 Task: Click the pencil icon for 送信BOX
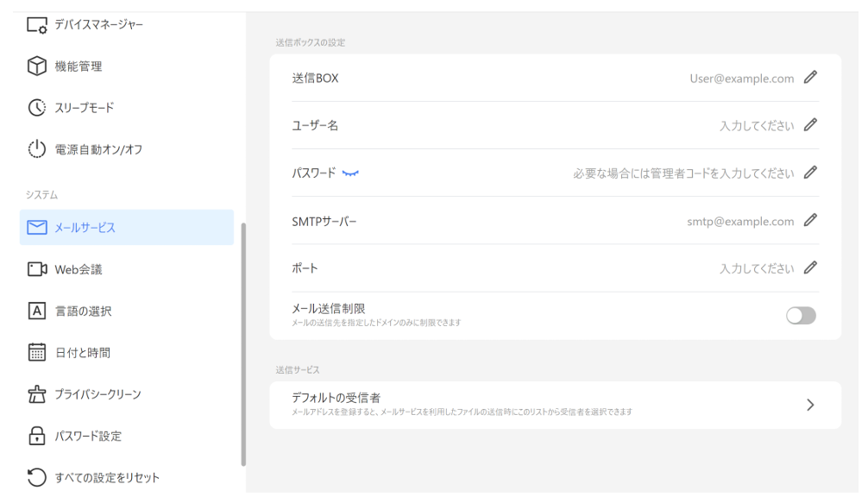809,78
